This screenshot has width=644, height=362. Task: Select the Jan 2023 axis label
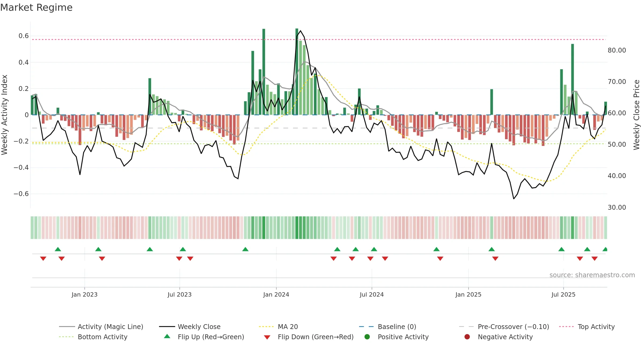click(85, 294)
